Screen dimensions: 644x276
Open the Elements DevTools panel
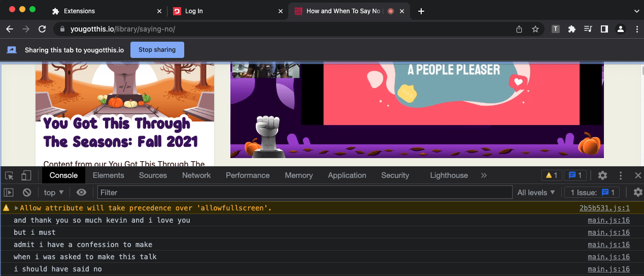108,175
